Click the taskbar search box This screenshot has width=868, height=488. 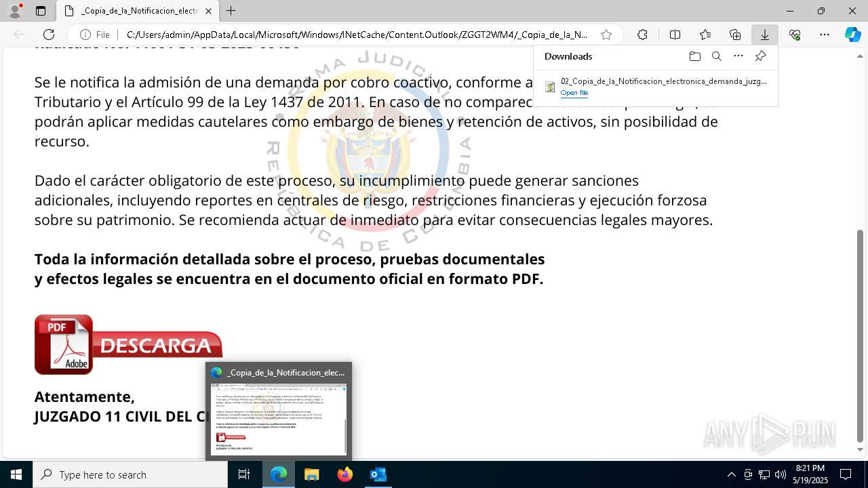click(130, 474)
